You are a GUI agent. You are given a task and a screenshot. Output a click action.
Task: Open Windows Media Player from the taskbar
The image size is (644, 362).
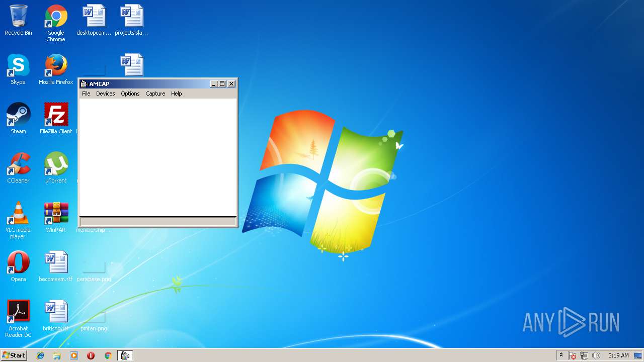tap(74, 355)
